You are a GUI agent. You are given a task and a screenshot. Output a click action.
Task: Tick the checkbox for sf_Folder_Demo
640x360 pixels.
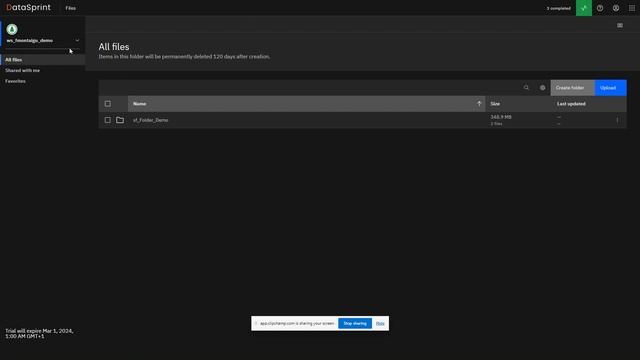(107, 120)
